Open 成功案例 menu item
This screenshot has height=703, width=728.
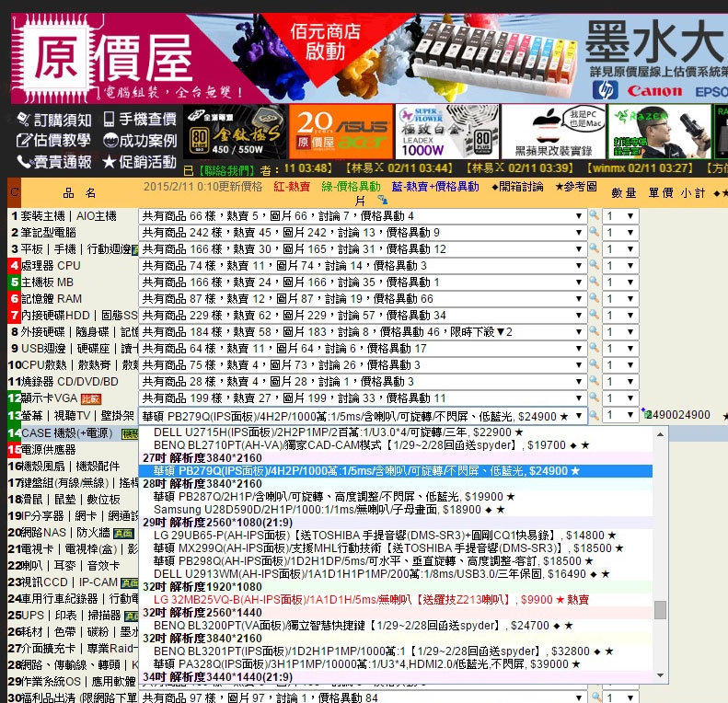click(x=140, y=140)
